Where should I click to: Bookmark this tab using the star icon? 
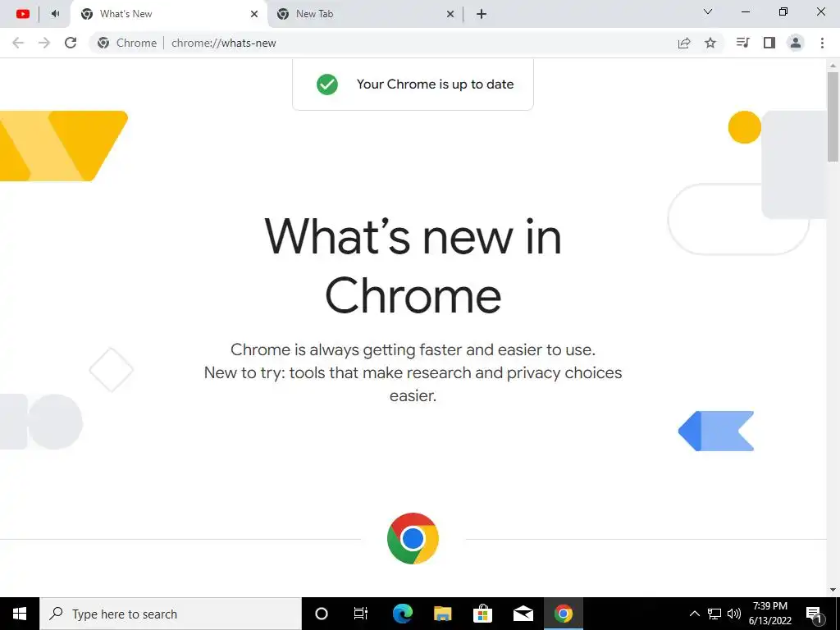710,43
